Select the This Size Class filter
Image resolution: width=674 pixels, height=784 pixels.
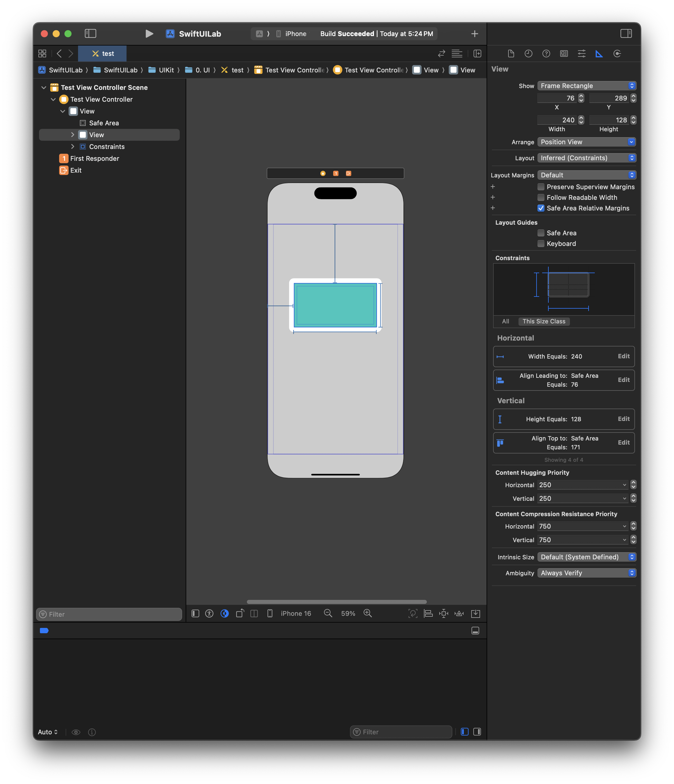[544, 321]
